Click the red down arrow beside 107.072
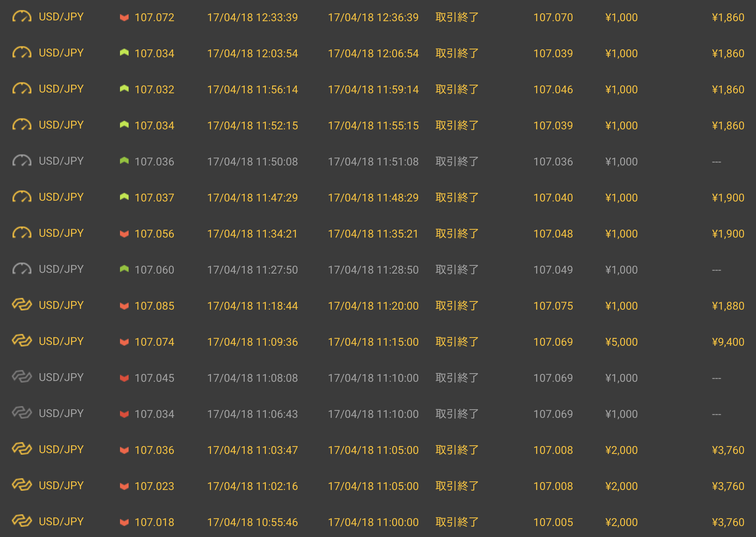756x537 pixels. [x=124, y=17]
